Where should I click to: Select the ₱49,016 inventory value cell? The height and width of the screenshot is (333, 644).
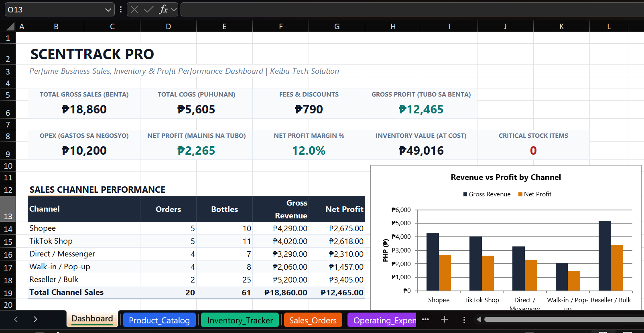[x=421, y=151]
